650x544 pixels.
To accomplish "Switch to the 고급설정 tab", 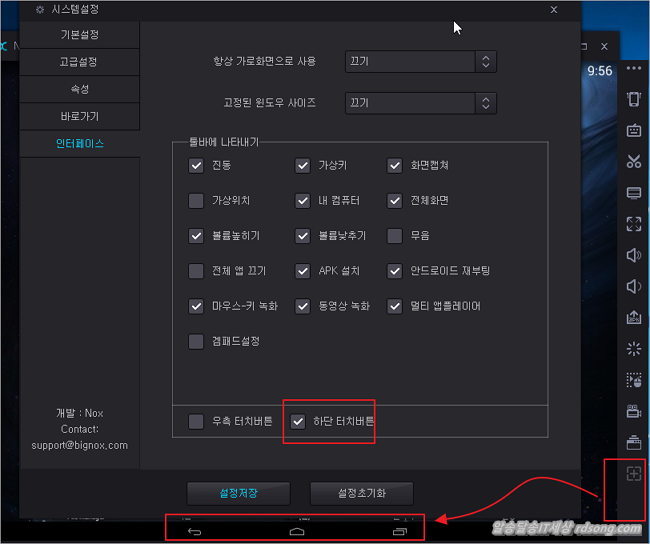I will point(80,62).
